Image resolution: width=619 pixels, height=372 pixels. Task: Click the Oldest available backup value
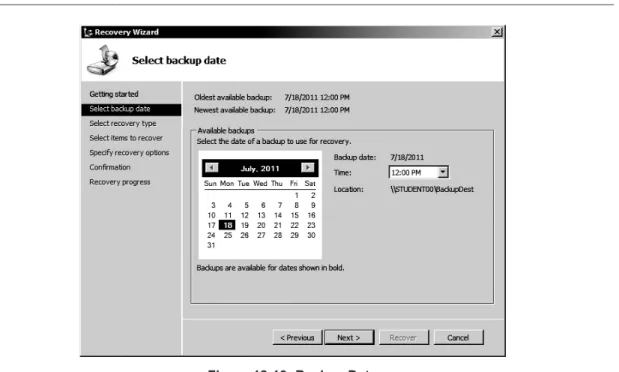click(317, 97)
